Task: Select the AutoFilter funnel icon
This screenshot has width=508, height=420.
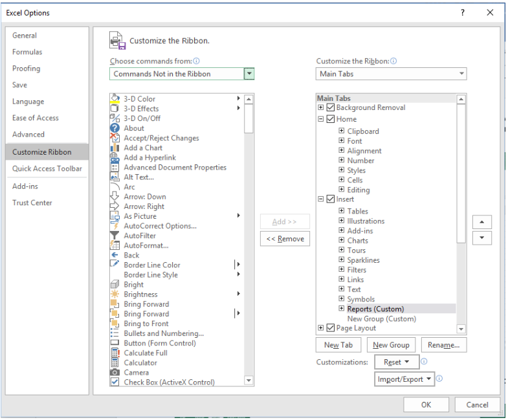Action: pyautogui.click(x=115, y=236)
